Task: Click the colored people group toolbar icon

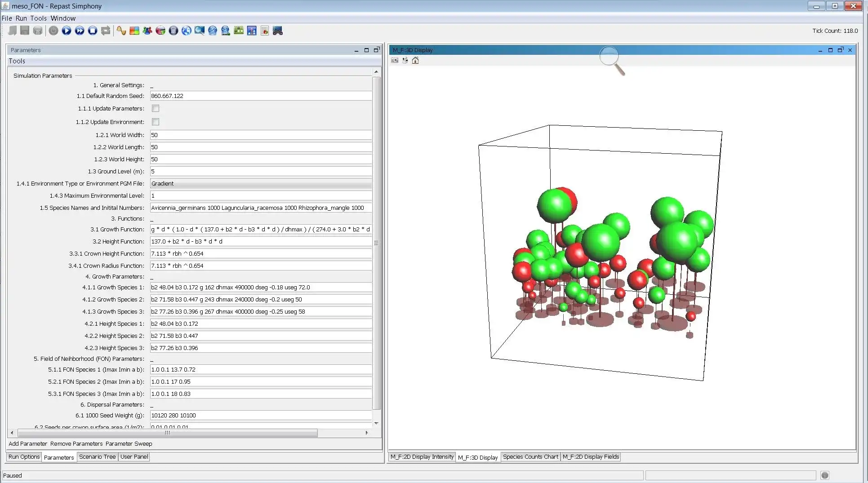Action: click(147, 31)
